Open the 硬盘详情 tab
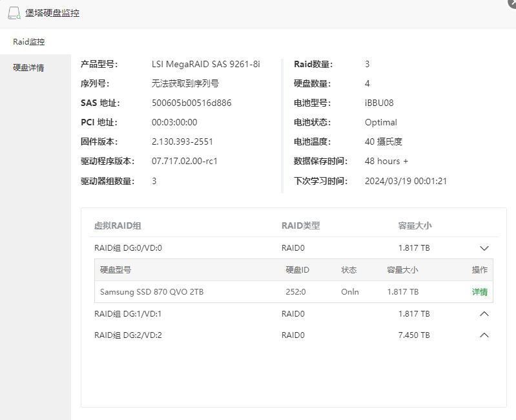 click(x=29, y=68)
